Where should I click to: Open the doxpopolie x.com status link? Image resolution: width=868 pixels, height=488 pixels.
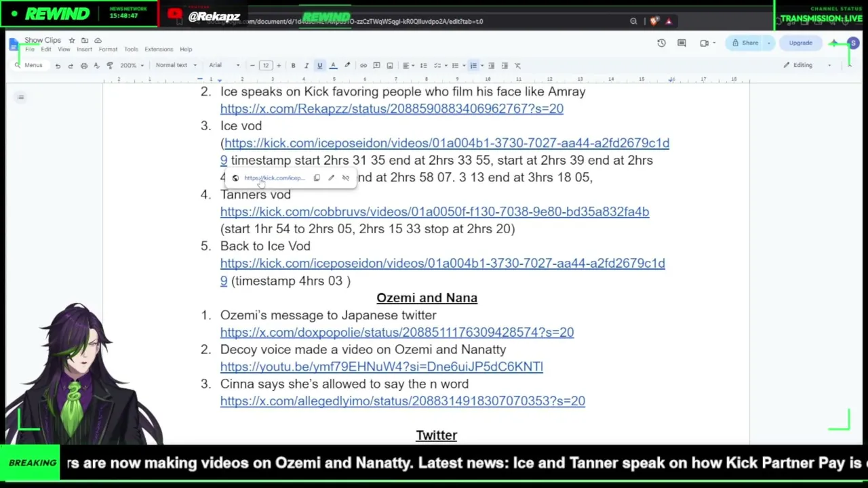397,333
